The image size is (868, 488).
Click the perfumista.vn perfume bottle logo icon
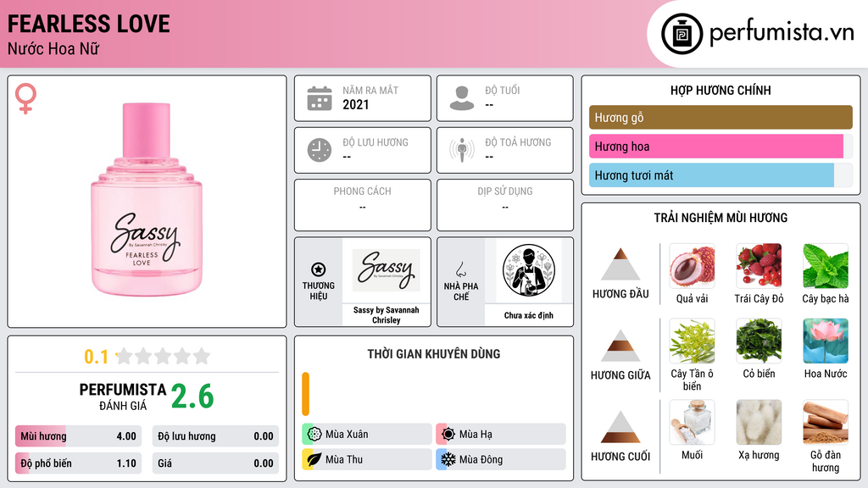click(682, 34)
